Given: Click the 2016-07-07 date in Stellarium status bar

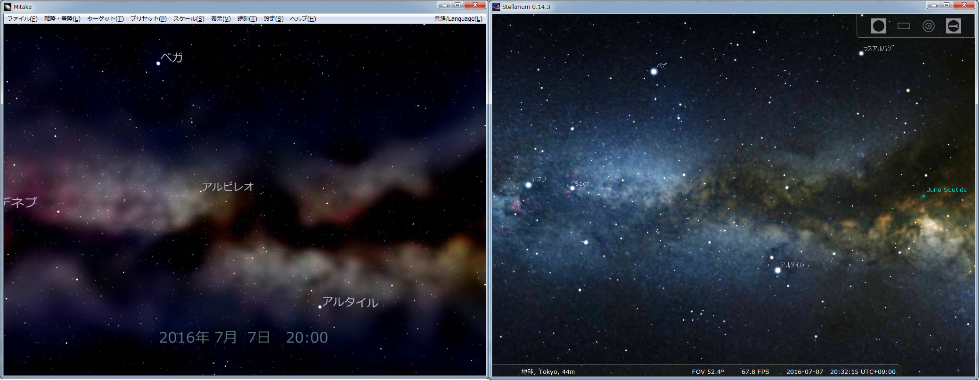Looking at the screenshot, I should click(x=805, y=372).
